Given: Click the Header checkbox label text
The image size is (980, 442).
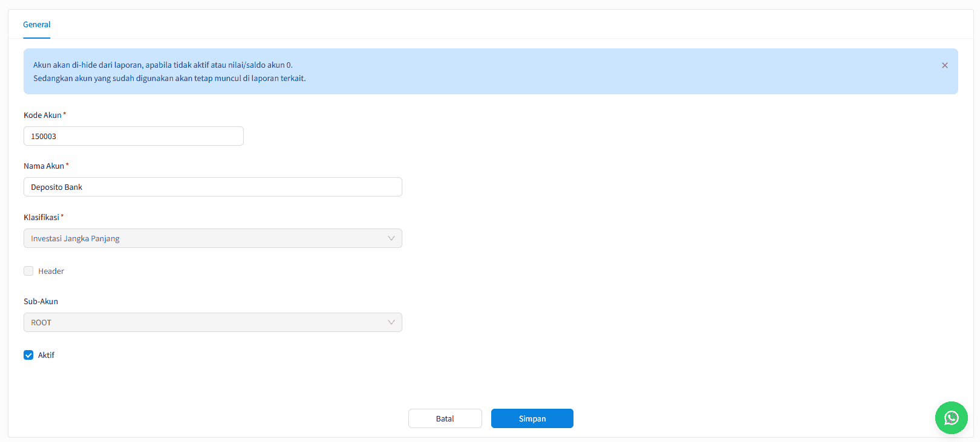Looking at the screenshot, I should point(51,271).
